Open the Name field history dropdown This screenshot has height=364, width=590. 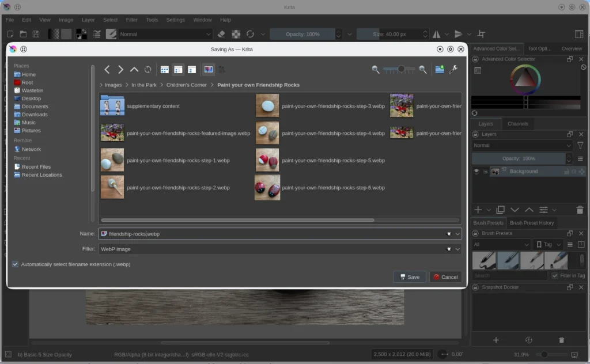pos(457,234)
